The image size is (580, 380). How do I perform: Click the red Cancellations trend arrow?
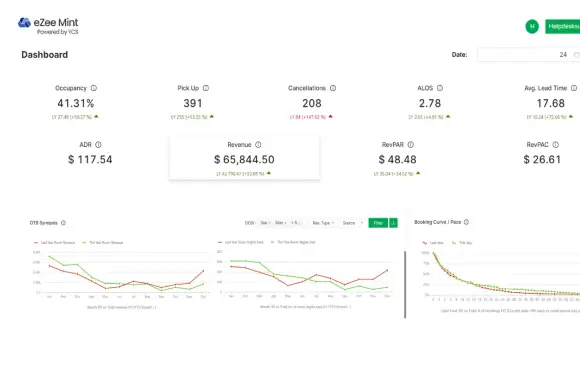(330, 116)
